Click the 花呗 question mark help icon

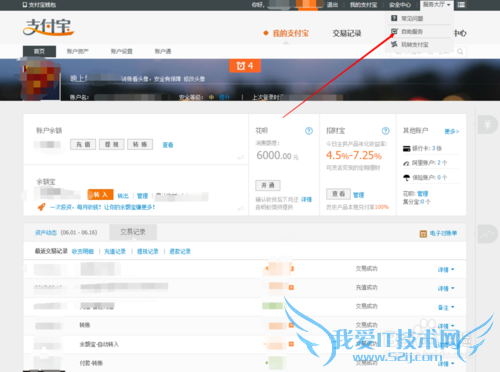pos(309,131)
